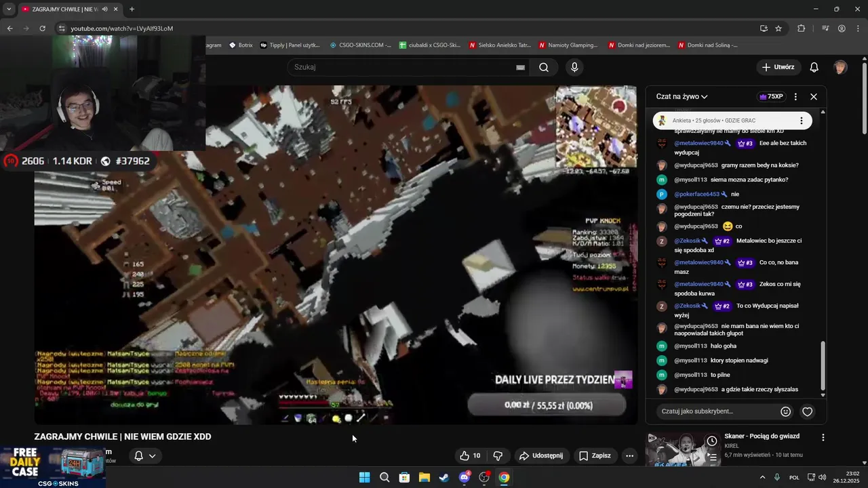Open the emoji picker in chat
This screenshot has width=868, height=488.
786,411
